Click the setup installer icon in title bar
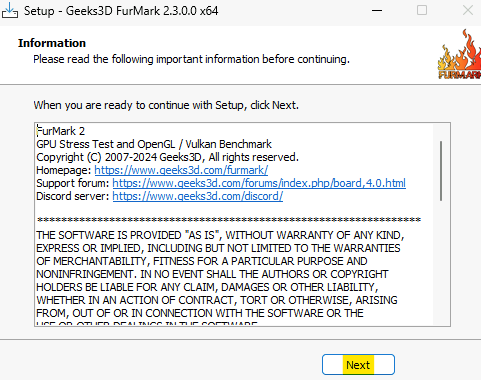481x380 pixels. click(10, 10)
